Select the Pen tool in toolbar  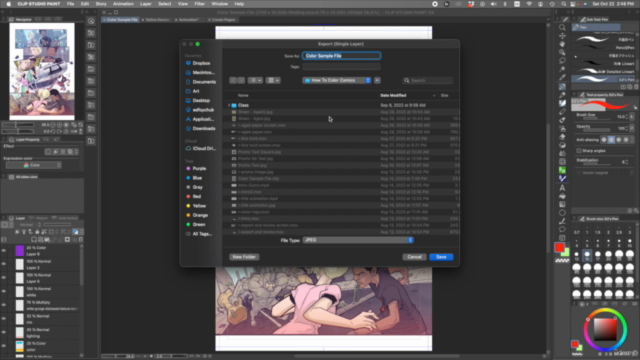coord(562,86)
